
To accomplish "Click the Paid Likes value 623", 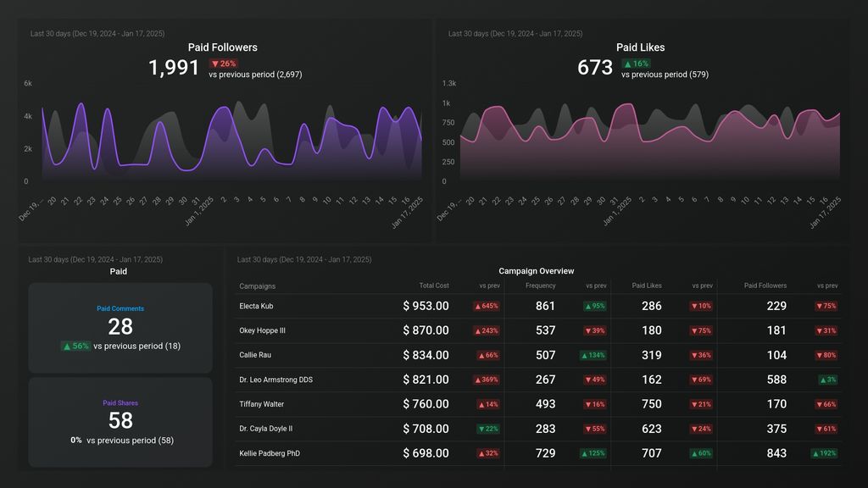I will [x=652, y=429].
